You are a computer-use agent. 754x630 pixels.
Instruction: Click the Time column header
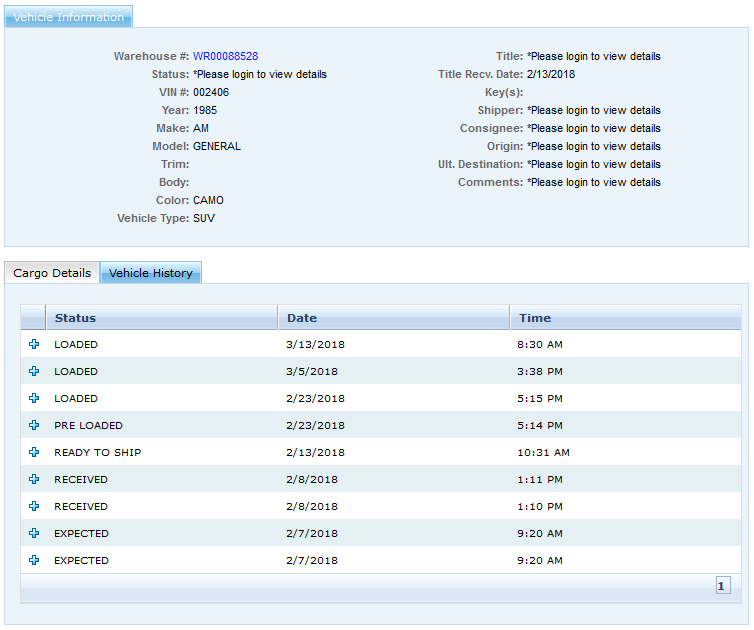(x=535, y=318)
